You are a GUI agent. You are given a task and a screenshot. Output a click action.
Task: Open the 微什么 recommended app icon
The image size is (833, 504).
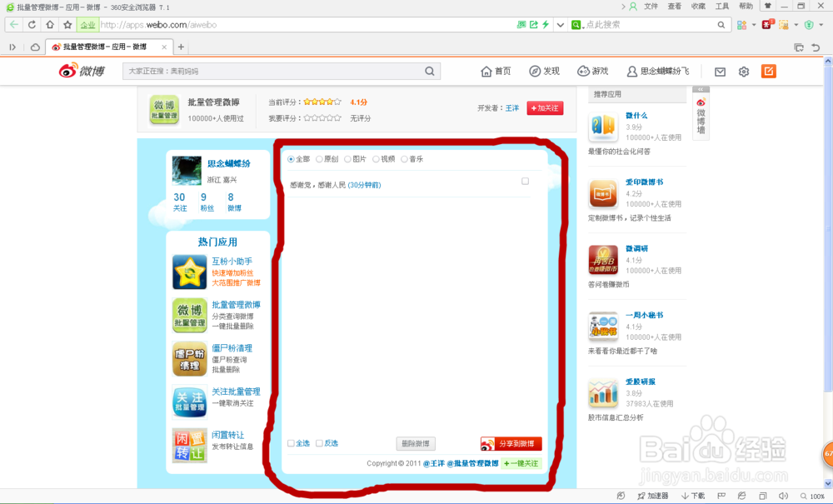pyautogui.click(x=603, y=127)
